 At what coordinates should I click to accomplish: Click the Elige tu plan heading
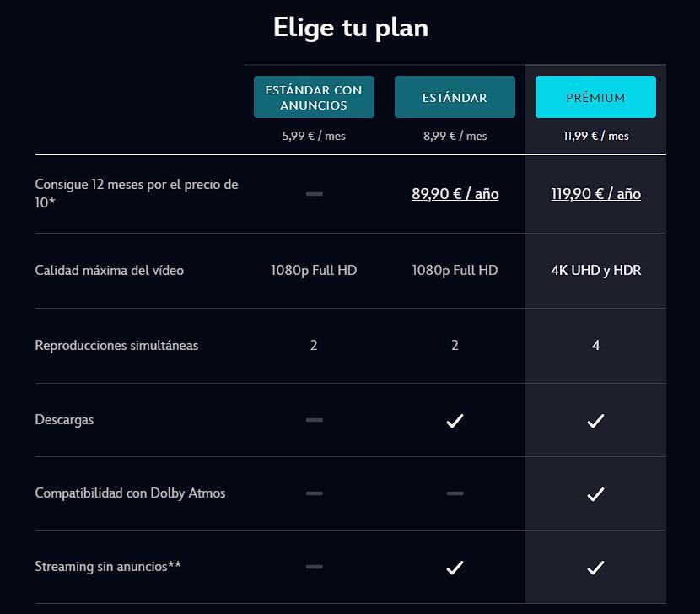[351, 28]
